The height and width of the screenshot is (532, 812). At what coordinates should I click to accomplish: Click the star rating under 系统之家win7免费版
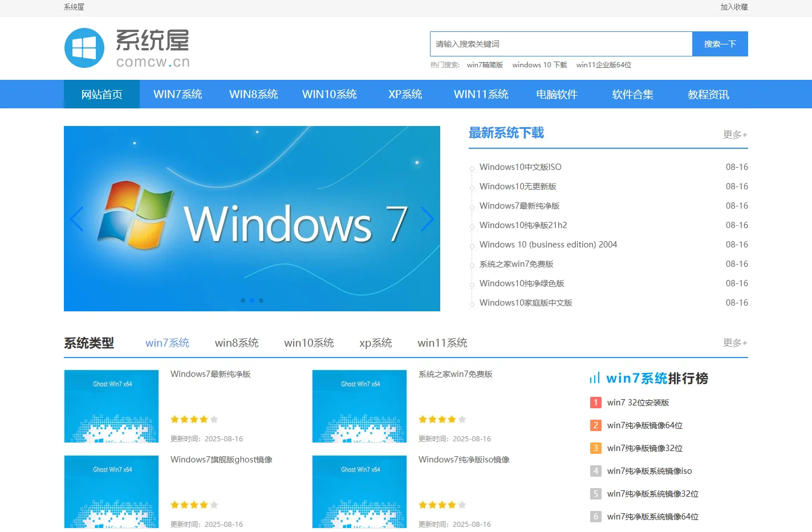tap(442, 420)
